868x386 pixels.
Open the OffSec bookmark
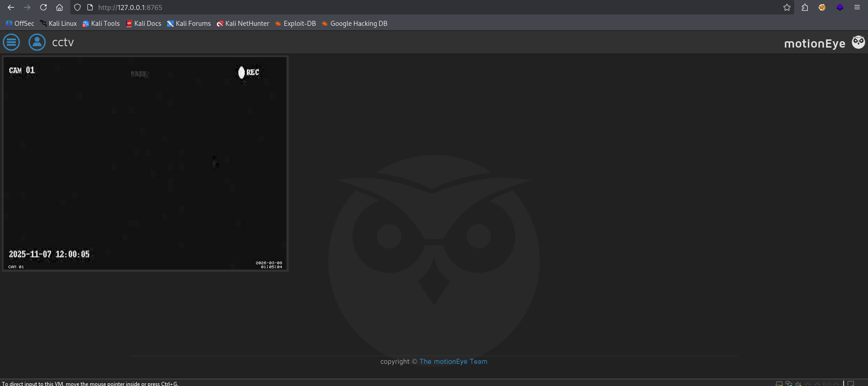point(20,24)
